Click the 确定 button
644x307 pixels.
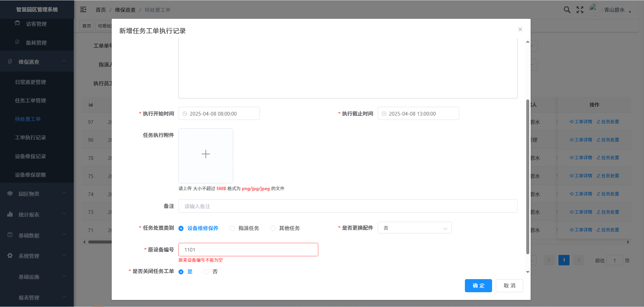478,286
